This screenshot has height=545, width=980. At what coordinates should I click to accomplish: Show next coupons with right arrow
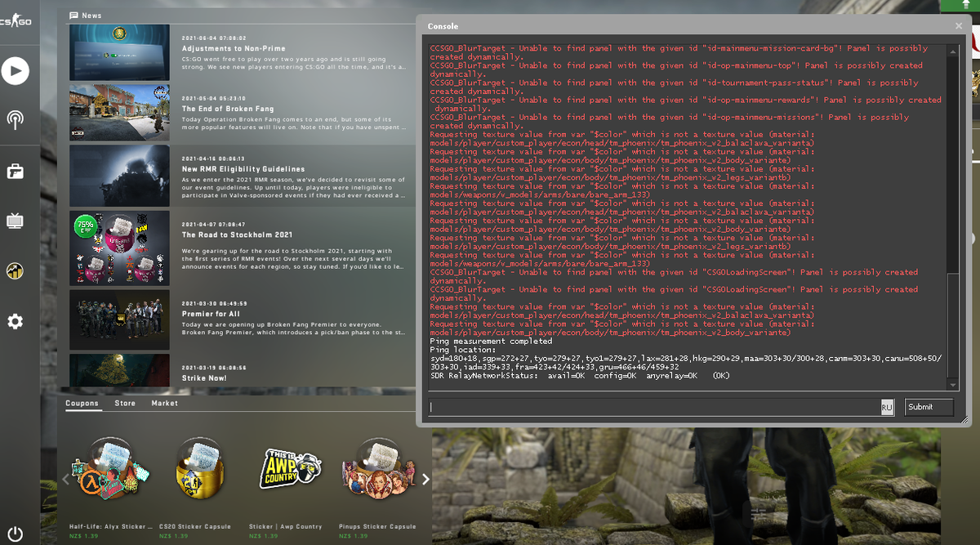click(425, 480)
